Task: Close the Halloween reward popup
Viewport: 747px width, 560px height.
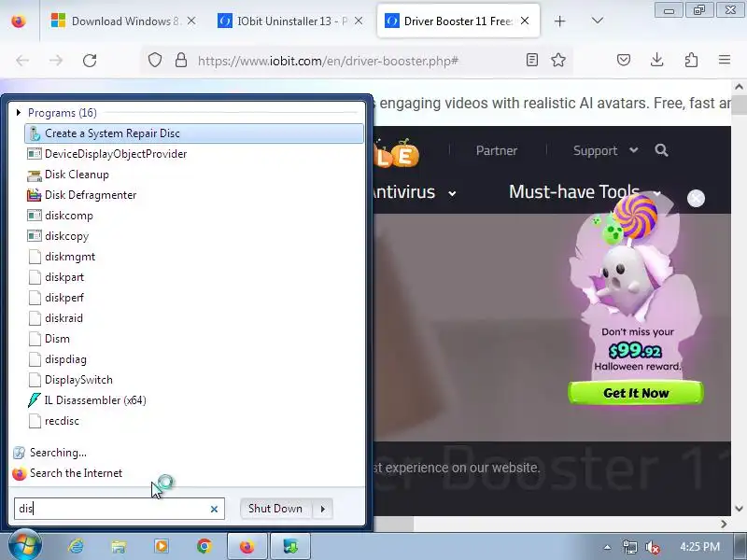Action: (x=696, y=198)
